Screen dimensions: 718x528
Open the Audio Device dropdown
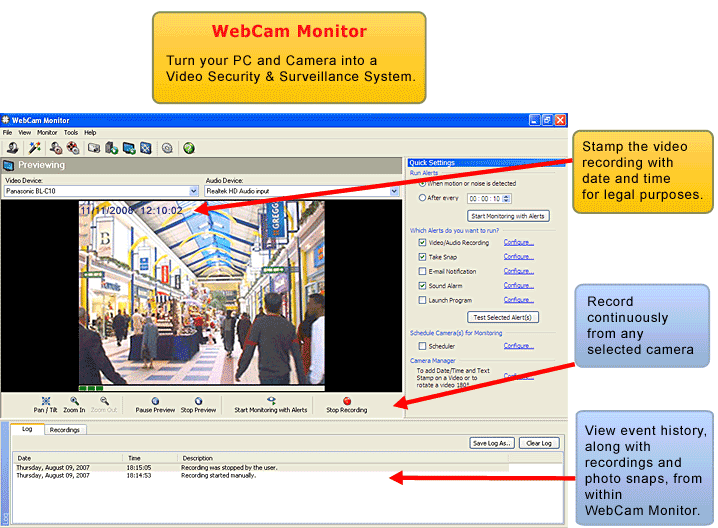[394, 191]
